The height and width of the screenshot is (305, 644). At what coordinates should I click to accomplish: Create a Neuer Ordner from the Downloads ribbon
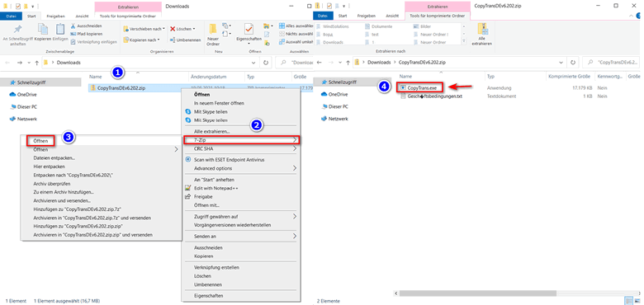pos(213,35)
